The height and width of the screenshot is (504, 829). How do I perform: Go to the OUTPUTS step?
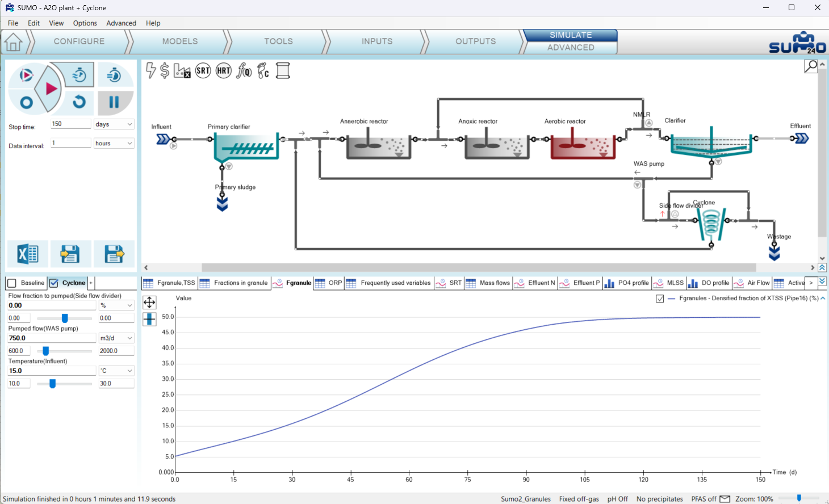(x=475, y=41)
